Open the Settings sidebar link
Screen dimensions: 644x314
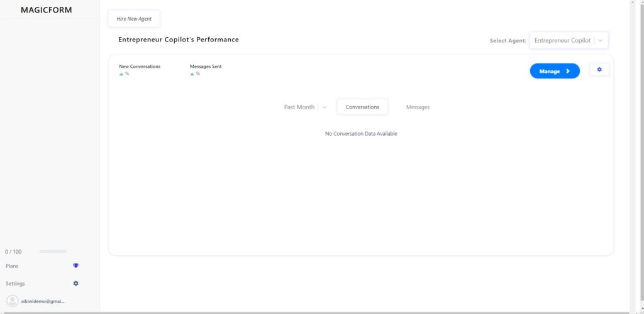point(15,284)
